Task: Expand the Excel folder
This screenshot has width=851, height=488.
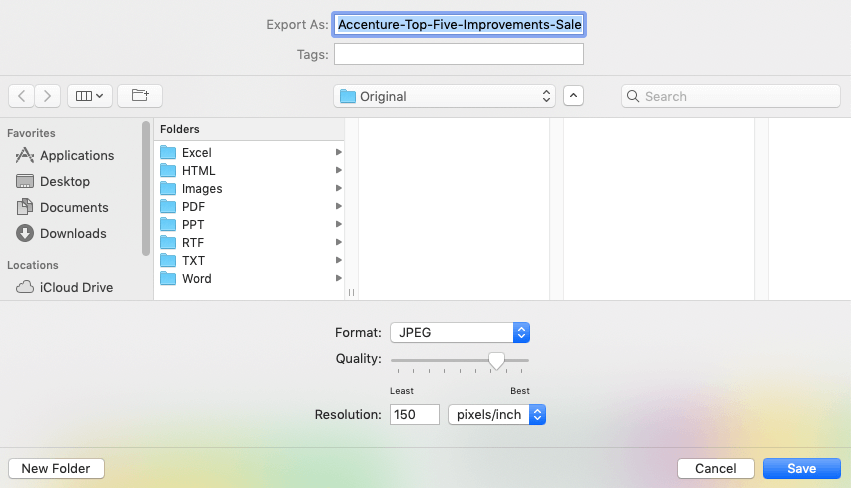Action: [x=196, y=152]
